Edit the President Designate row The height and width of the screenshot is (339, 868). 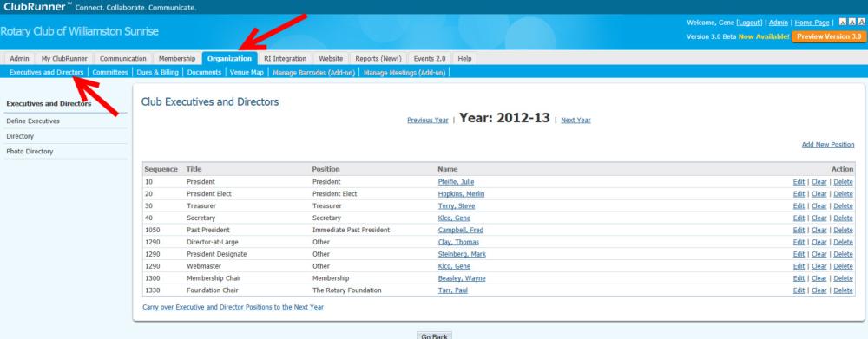(799, 254)
